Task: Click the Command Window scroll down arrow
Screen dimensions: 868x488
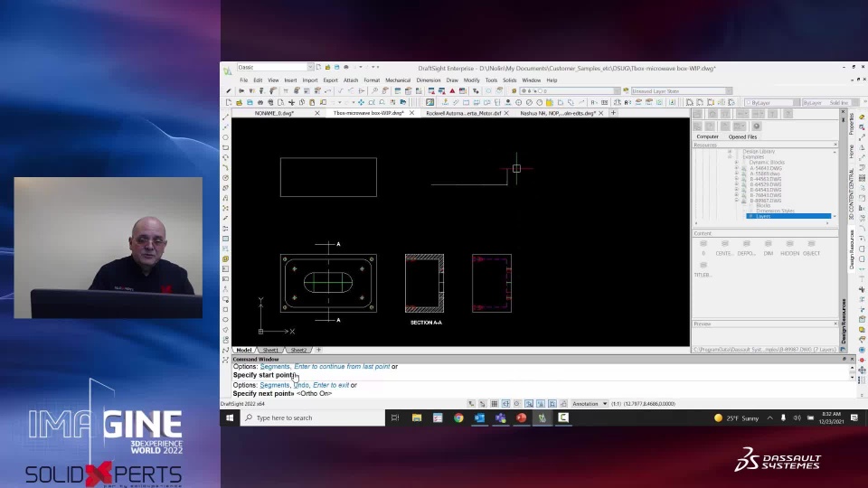Action: tap(852, 376)
